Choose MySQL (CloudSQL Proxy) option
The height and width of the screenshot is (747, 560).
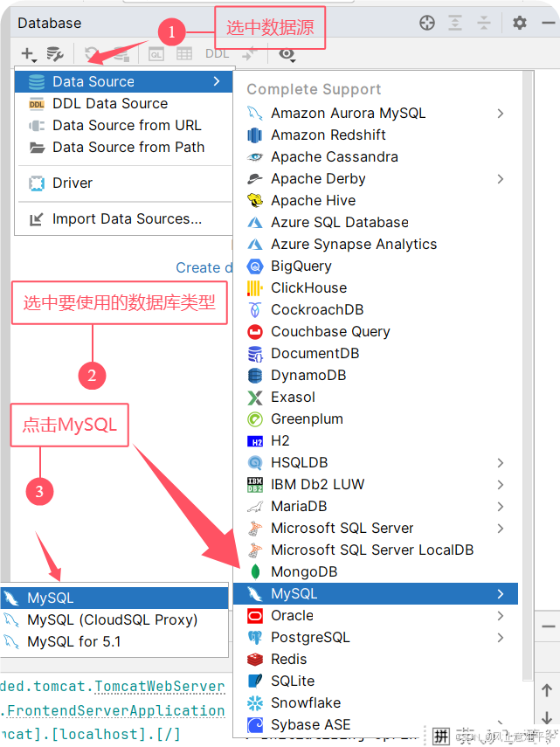[x=114, y=620]
